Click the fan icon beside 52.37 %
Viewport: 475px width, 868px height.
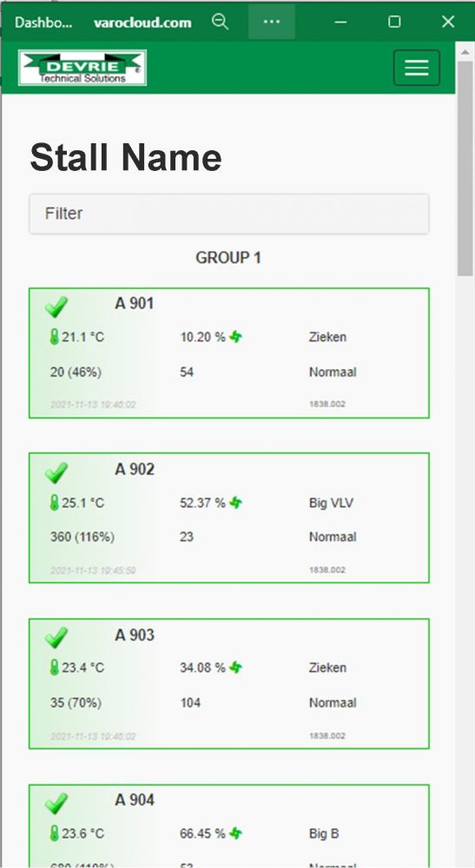236,503
